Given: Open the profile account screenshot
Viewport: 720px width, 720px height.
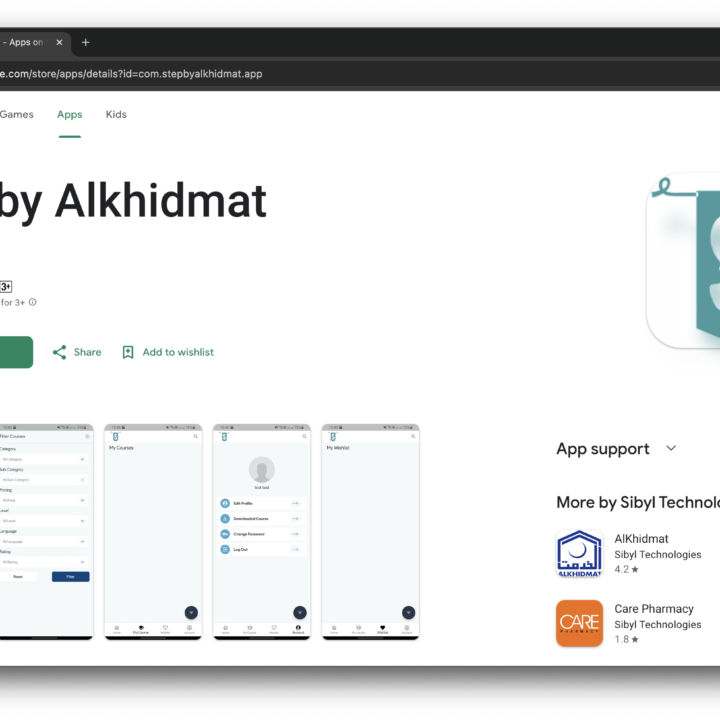Looking at the screenshot, I should point(262,532).
